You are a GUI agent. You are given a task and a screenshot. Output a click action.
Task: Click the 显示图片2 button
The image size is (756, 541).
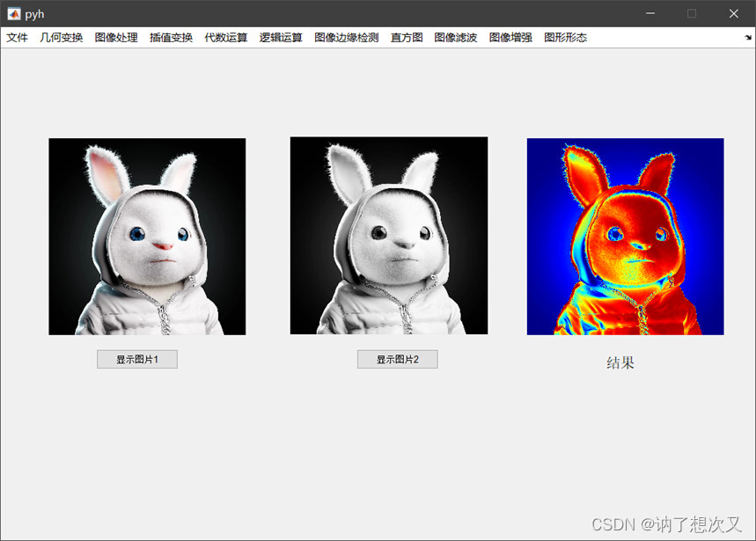click(x=398, y=360)
